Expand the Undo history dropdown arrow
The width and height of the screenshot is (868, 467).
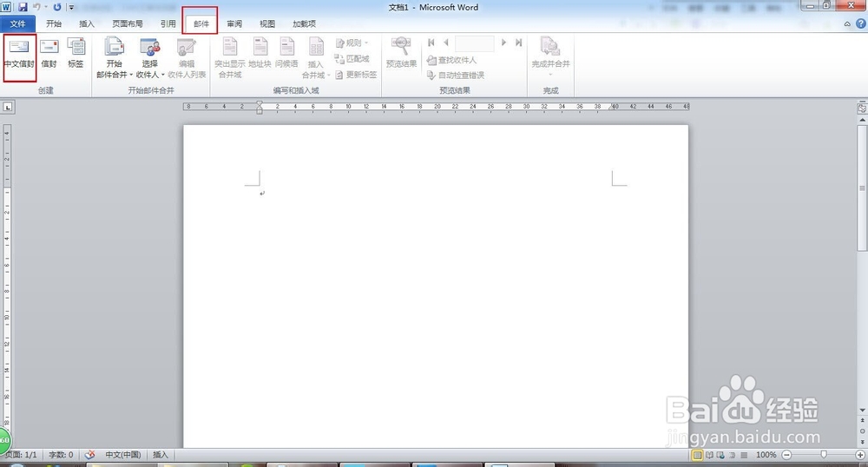pyautogui.click(x=45, y=7)
